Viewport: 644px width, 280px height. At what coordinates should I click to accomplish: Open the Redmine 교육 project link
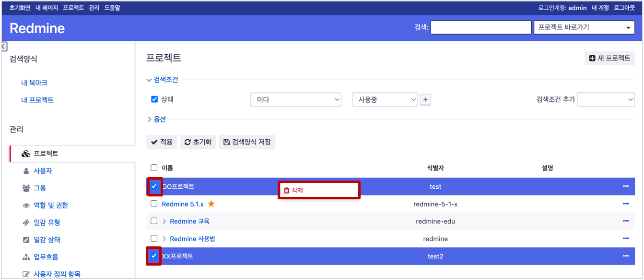point(189,221)
